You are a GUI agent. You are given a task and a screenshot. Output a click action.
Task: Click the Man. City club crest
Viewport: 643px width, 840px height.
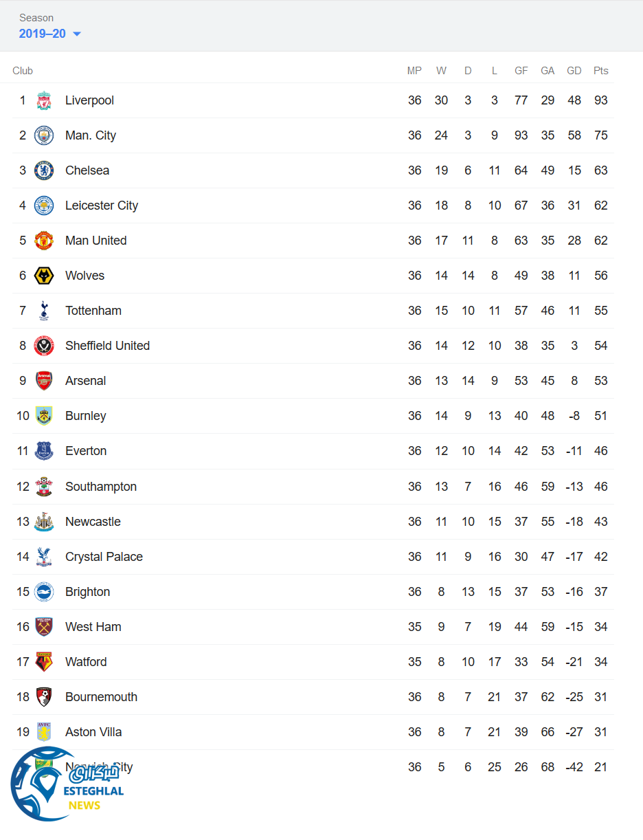[44, 135]
